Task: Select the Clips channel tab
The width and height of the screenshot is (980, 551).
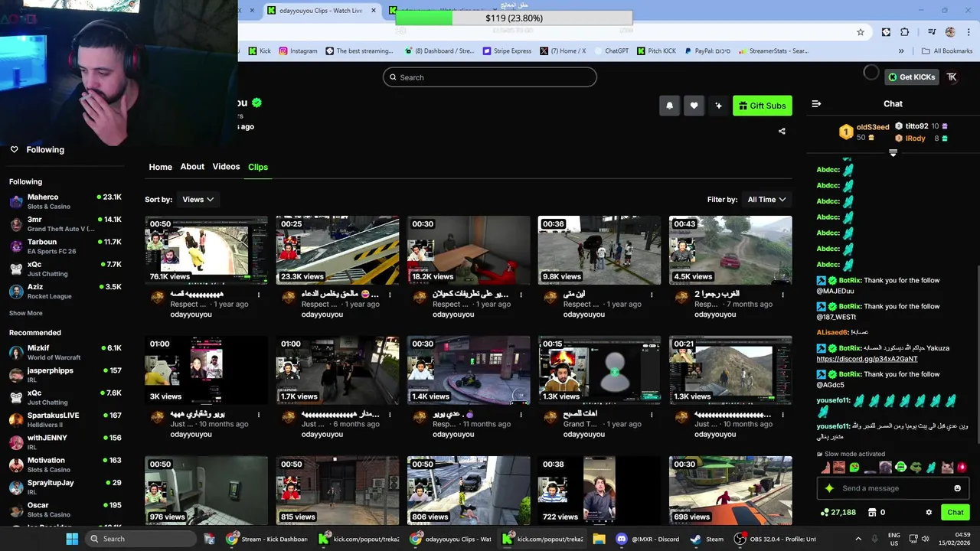Action: click(258, 167)
